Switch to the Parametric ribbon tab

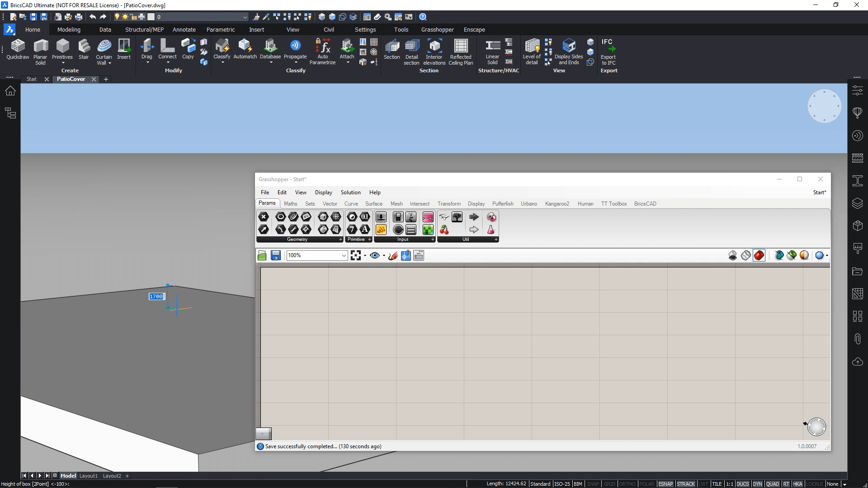click(x=220, y=30)
